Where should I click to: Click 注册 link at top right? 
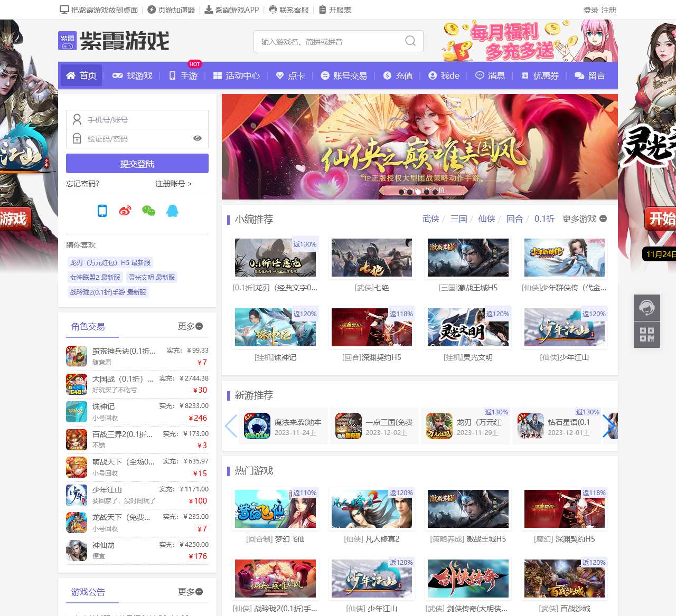click(x=608, y=10)
